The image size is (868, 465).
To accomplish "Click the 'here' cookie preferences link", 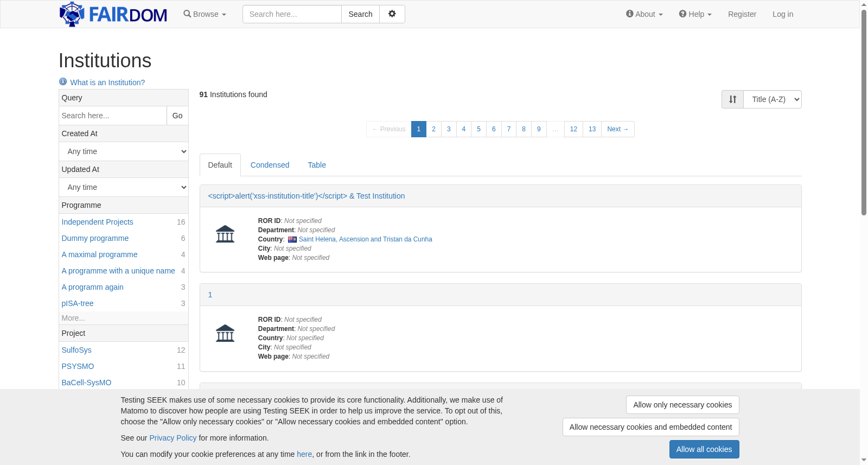I will (x=304, y=454).
